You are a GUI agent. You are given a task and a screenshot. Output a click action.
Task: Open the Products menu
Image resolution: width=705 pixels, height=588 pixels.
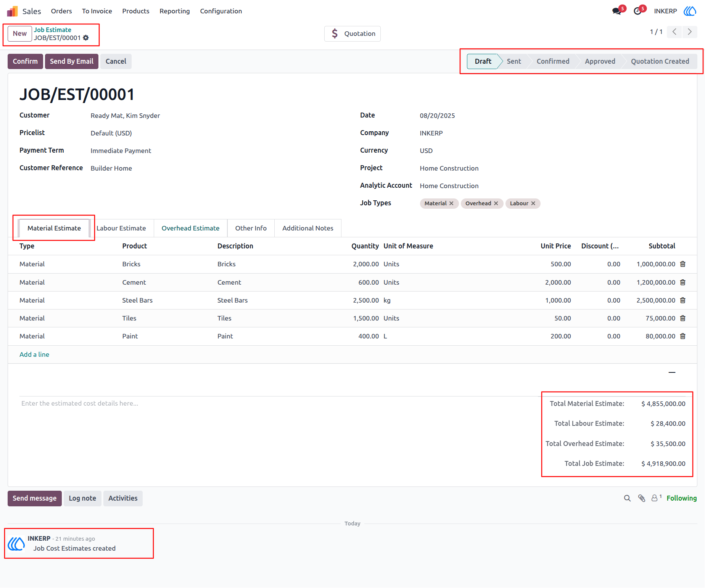tap(136, 11)
